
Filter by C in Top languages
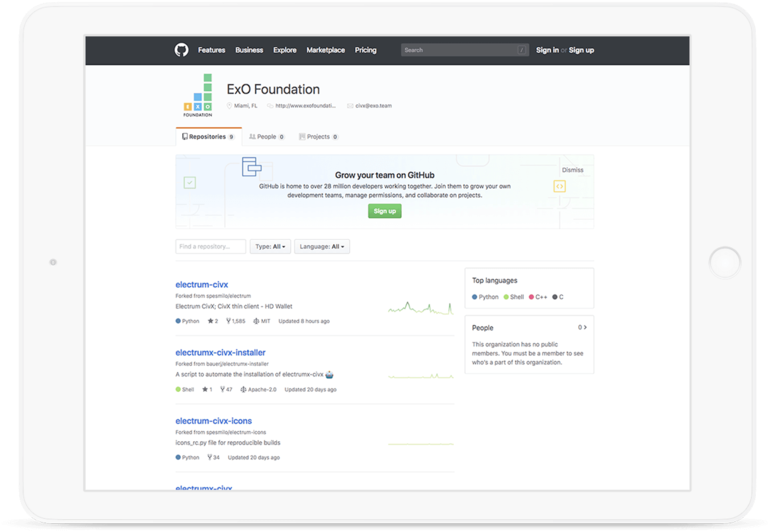(558, 297)
